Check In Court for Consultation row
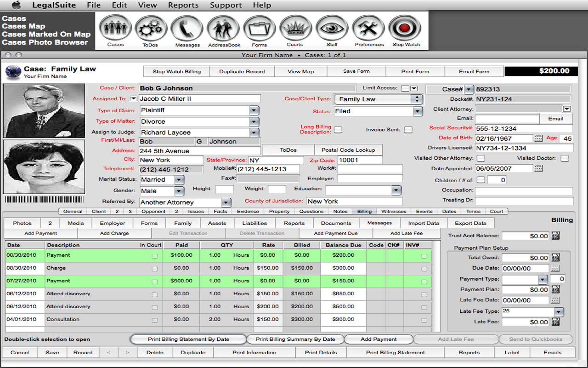This screenshot has height=368, width=588. 155,320
